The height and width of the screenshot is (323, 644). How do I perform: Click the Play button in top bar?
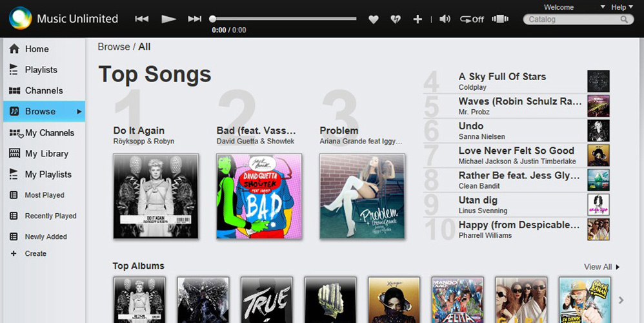(x=168, y=19)
